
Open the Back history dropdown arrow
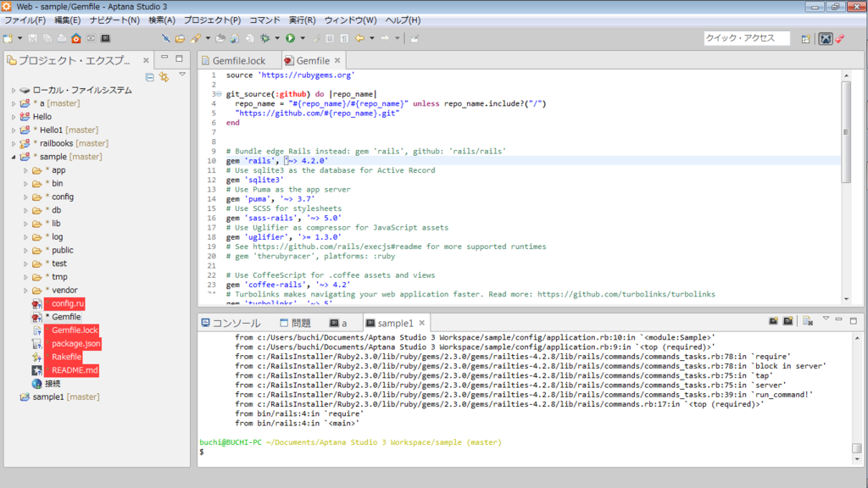(372, 38)
